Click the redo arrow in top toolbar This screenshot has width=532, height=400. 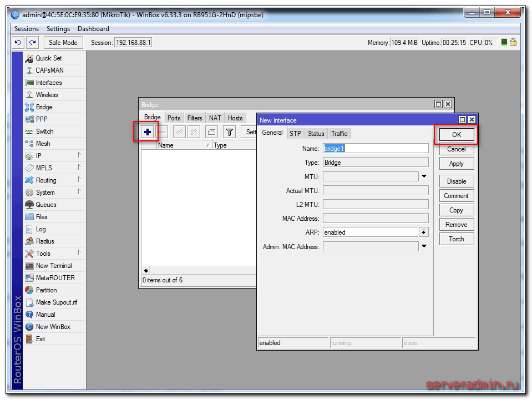click(33, 43)
